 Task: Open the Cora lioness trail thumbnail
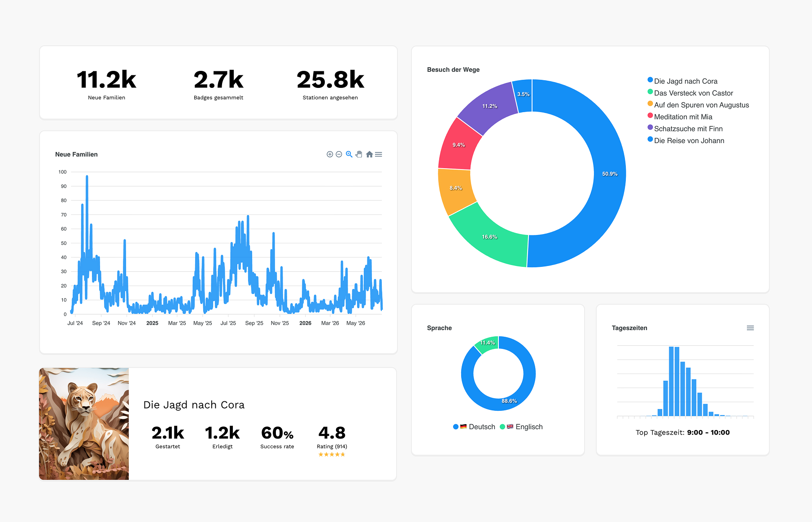(84, 424)
